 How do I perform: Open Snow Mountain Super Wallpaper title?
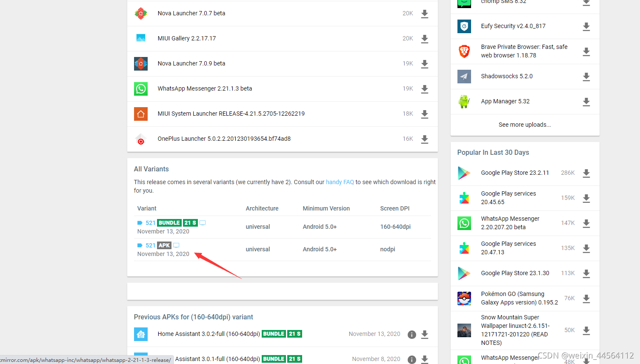[516, 330]
